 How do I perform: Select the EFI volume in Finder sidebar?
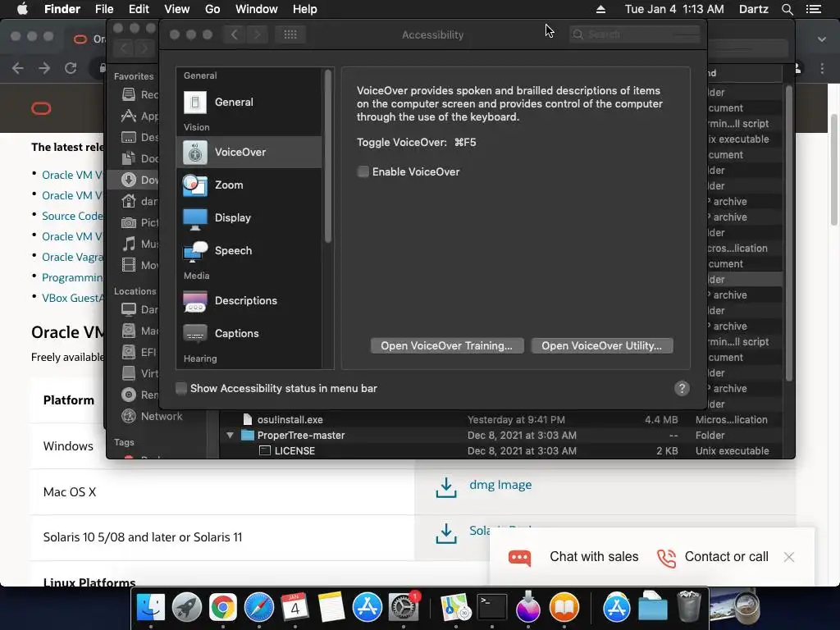tap(139, 352)
